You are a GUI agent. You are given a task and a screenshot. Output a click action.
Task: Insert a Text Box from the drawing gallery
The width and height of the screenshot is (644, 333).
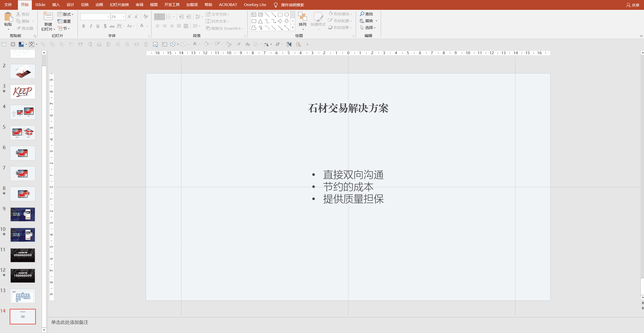254,15
